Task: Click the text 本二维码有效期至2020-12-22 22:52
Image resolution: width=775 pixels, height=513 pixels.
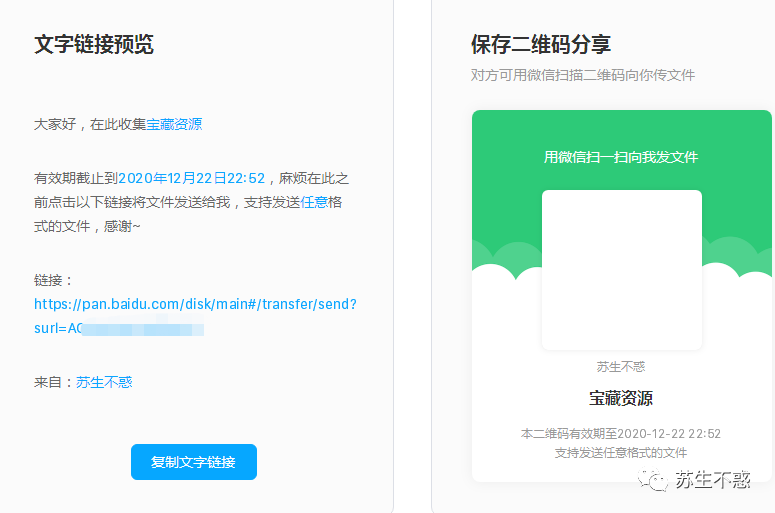Action: click(621, 434)
